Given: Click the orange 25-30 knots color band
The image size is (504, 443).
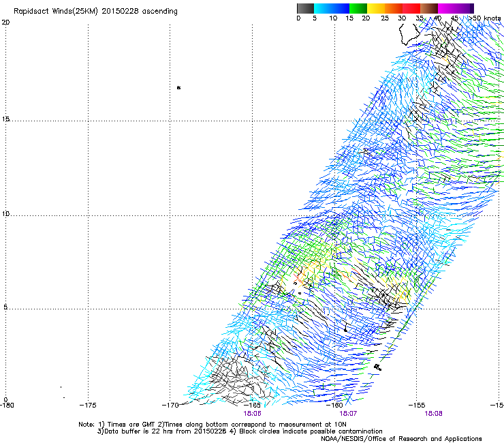Looking at the screenshot, I should [394, 8].
